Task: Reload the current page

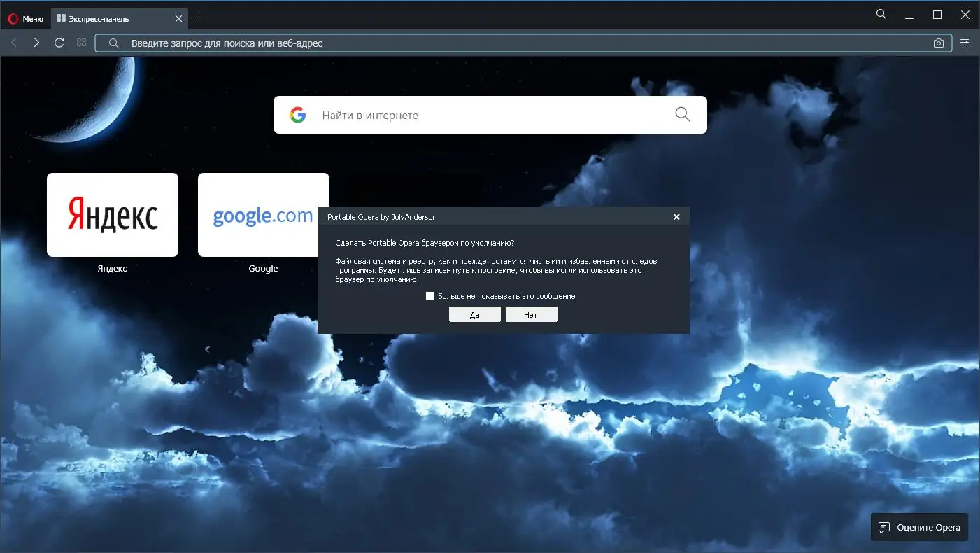Action: tap(59, 43)
